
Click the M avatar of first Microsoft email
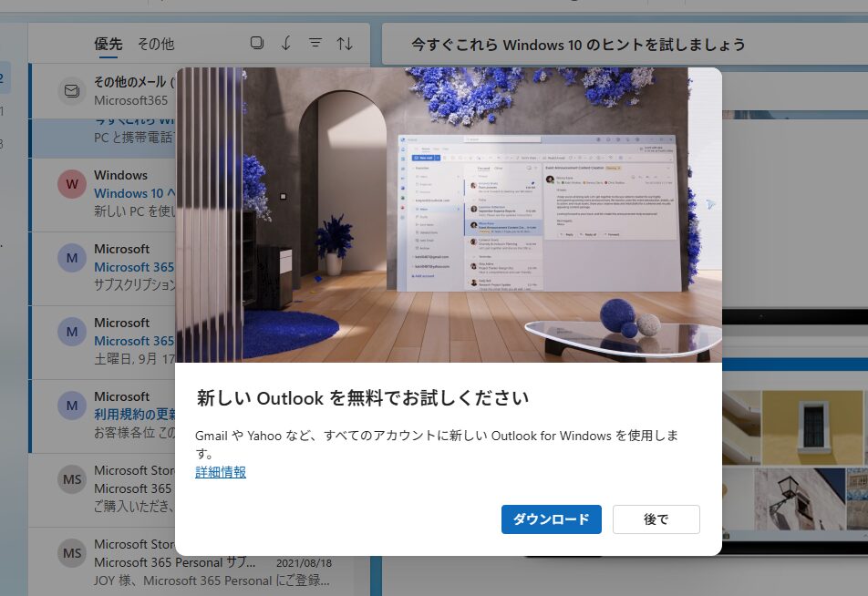pyautogui.click(x=71, y=259)
